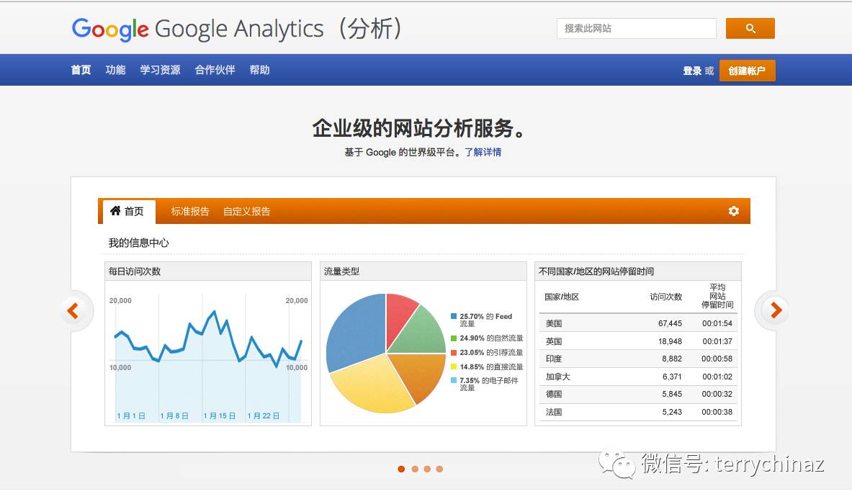Click the 访问次数 column header
Viewport: 852px width, 504px height.
(x=665, y=297)
